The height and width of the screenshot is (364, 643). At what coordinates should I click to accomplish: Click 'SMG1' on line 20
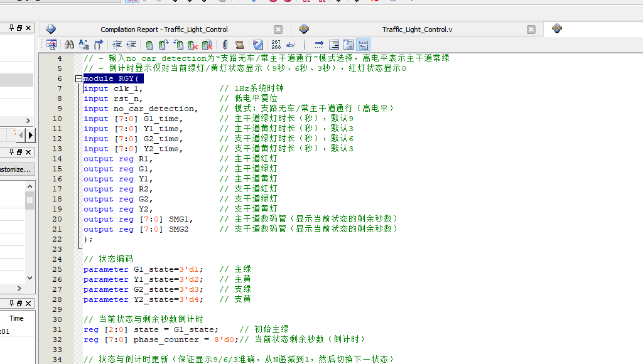179,219
